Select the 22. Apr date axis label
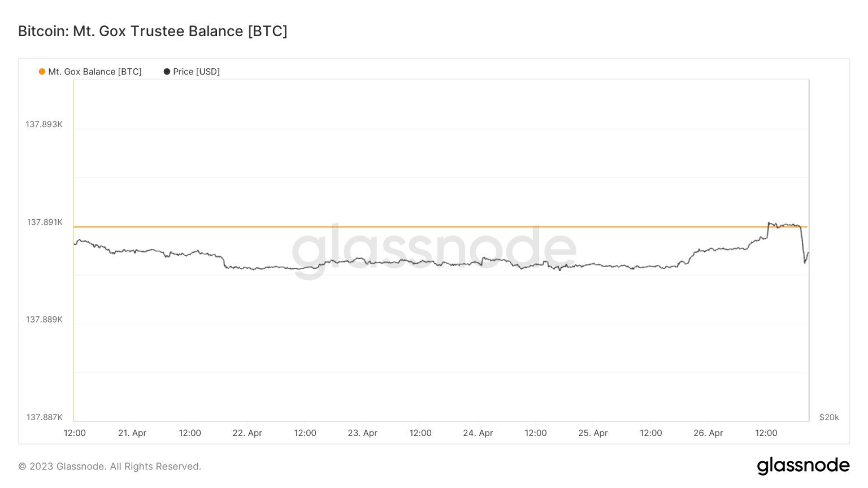Image resolution: width=868 pixels, height=488 pixels. (x=248, y=433)
